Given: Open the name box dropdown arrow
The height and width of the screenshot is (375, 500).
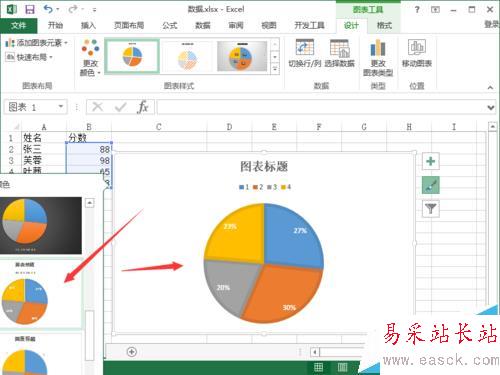Looking at the screenshot, I should click(61, 107).
